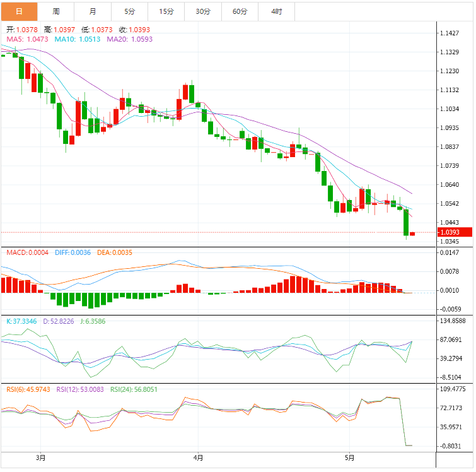Click the 109.4775 RSI axis label
This screenshot has width=476, height=472.
coord(453,389)
